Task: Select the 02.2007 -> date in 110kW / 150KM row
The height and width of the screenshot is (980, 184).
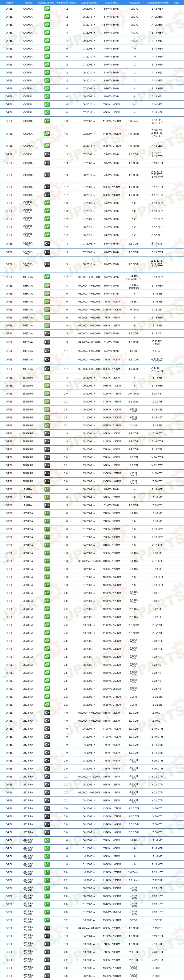Action: point(88,121)
